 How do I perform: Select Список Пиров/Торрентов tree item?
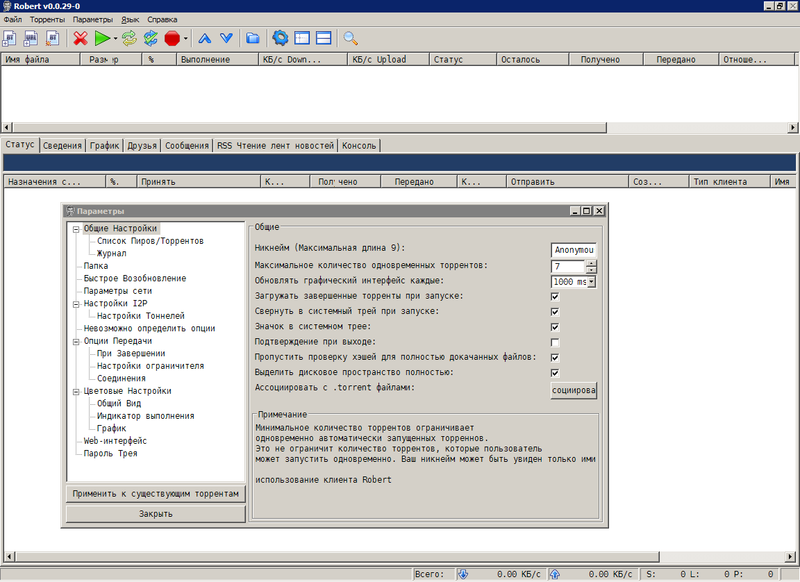point(150,241)
